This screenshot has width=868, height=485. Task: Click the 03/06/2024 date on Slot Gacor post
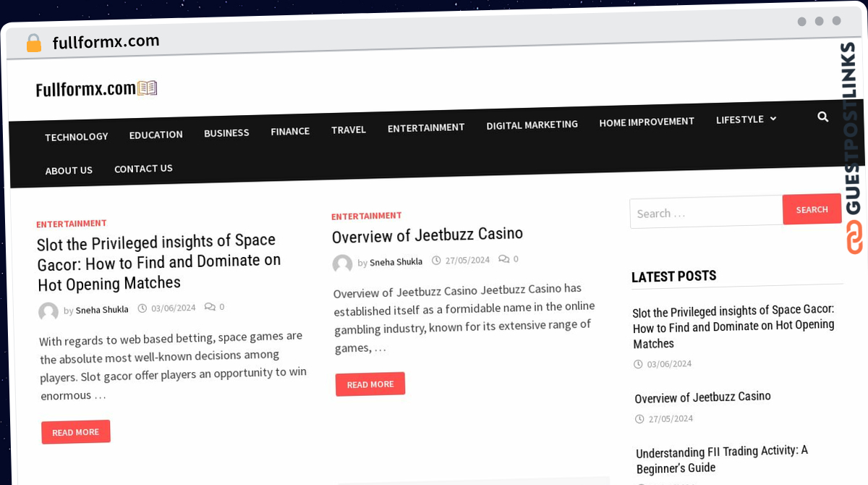click(x=174, y=308)
